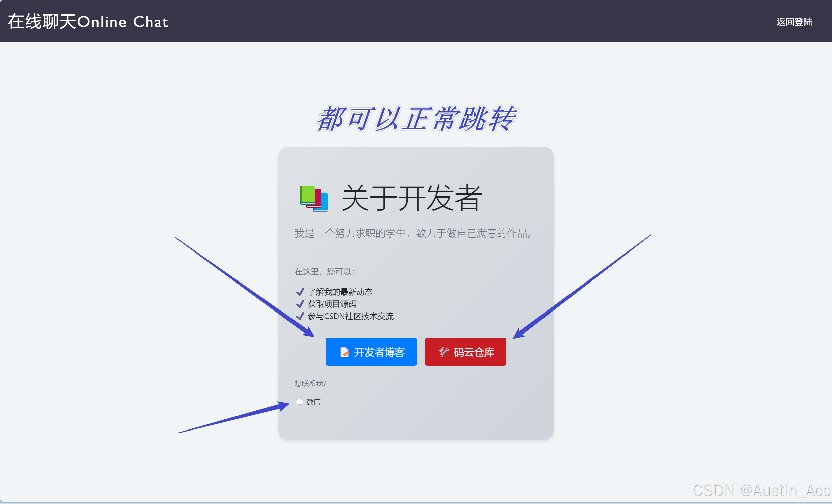The height and width of the screenshot is (504, 832).
Task: Open the 开发者博客 button
Action: coord(371,352)
